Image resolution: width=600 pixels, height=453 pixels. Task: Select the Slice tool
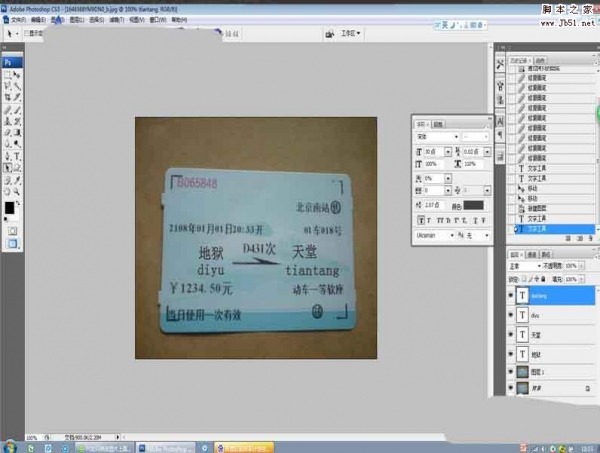(17, 98)
